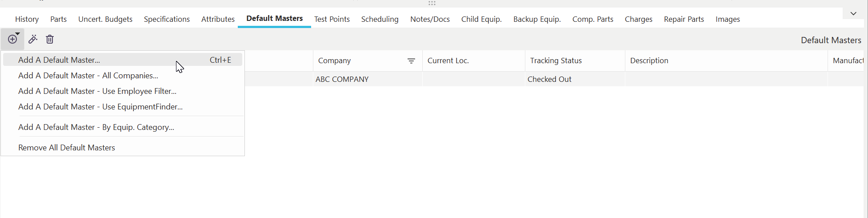The width and height of the screenshot is (868, 218).
Task: Open the Uncert. Budgets tab
Action: pos(105,19)
